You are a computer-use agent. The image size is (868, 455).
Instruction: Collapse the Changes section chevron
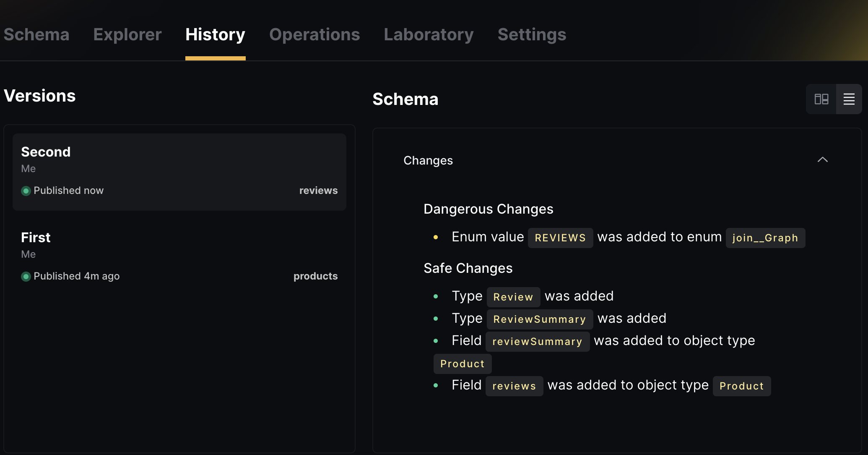tap(823, 160)
